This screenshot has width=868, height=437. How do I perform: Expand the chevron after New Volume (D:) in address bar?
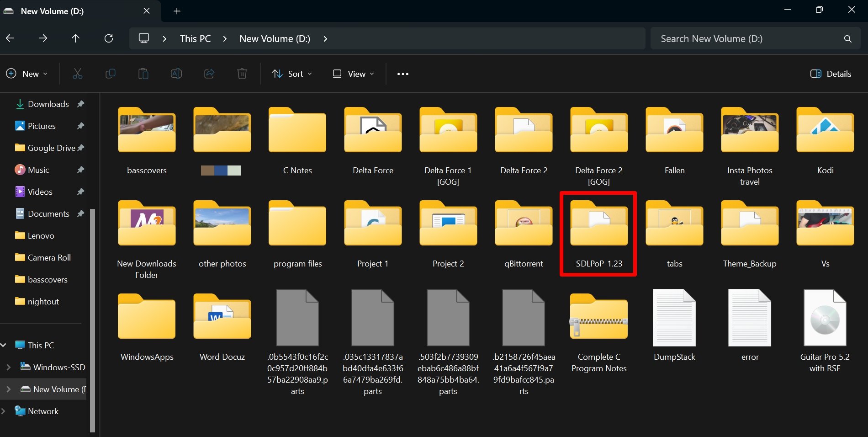tap(325, 39)
